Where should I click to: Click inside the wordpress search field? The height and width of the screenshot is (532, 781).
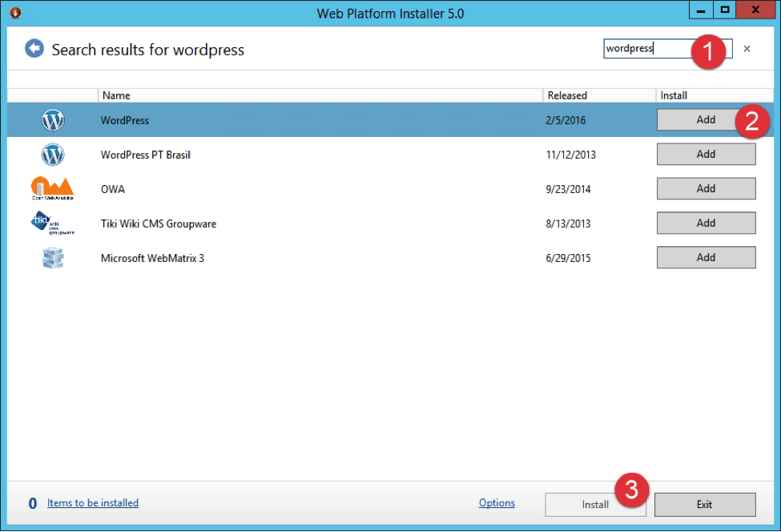click(641, 48)
